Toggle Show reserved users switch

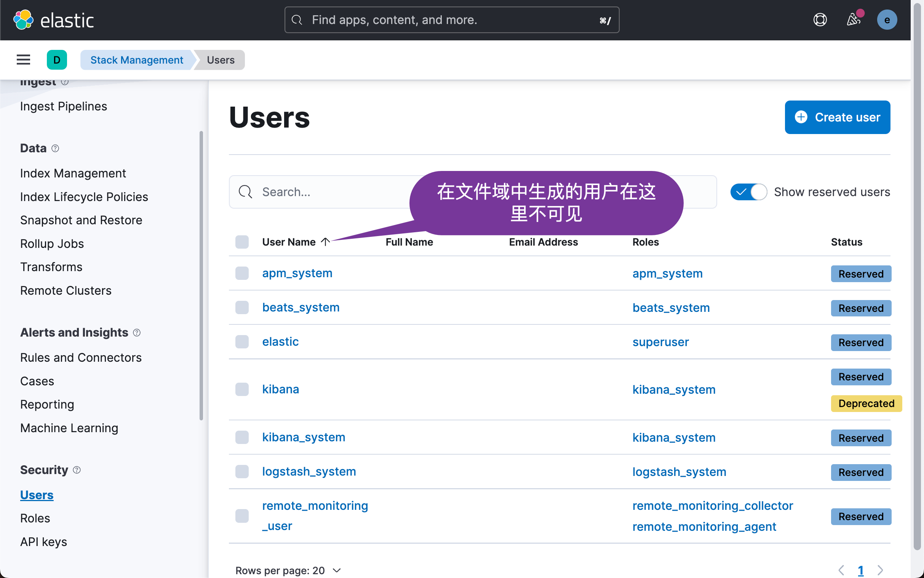click(x=748, y=192)
